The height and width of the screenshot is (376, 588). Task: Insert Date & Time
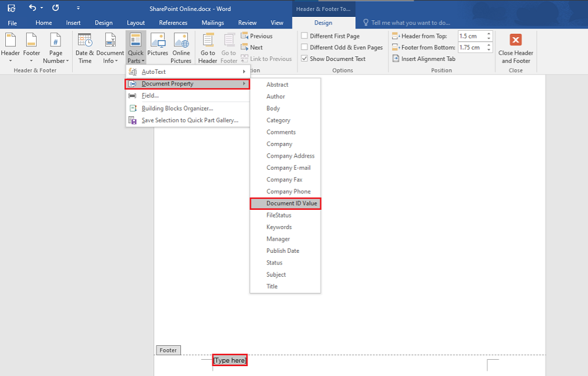[x=85, y=48]
